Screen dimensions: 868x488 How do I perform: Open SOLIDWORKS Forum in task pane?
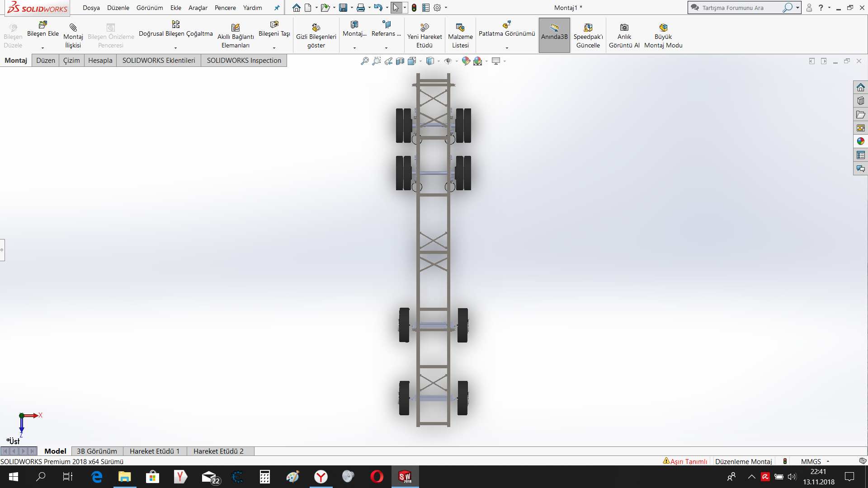tap(861, 169)
